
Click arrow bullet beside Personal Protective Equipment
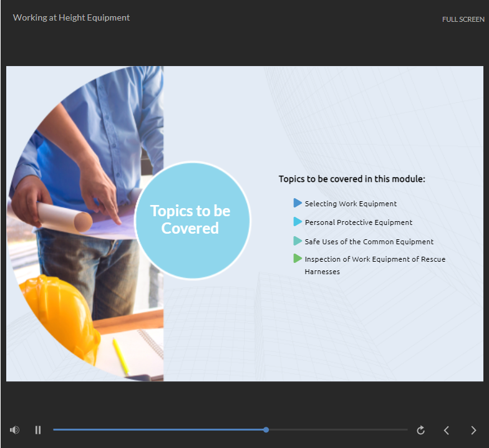298,222
